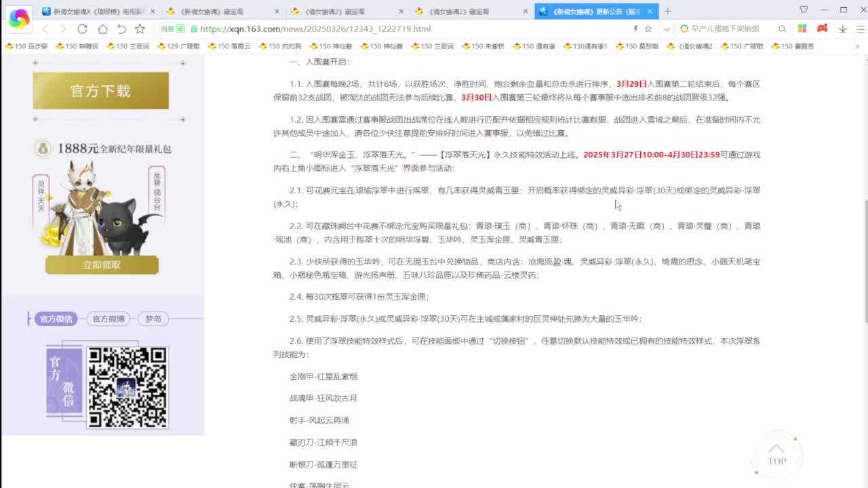Open bookmark 150 落霞云
The image size is (868, 488).
pos(230,46)
